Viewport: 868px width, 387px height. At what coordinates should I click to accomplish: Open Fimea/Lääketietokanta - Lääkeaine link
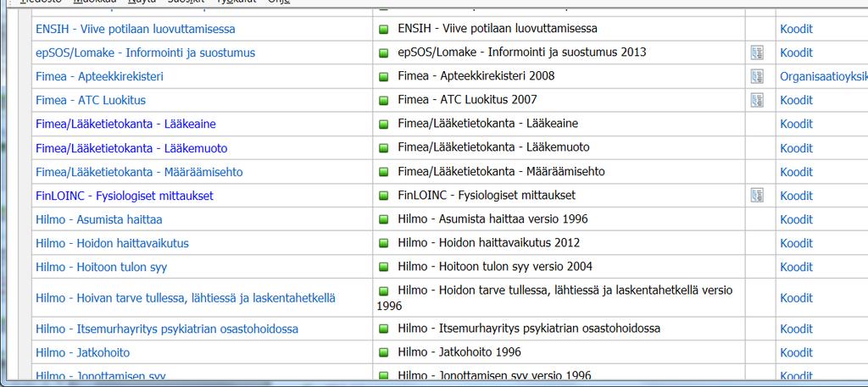click(x=125, y=124)
